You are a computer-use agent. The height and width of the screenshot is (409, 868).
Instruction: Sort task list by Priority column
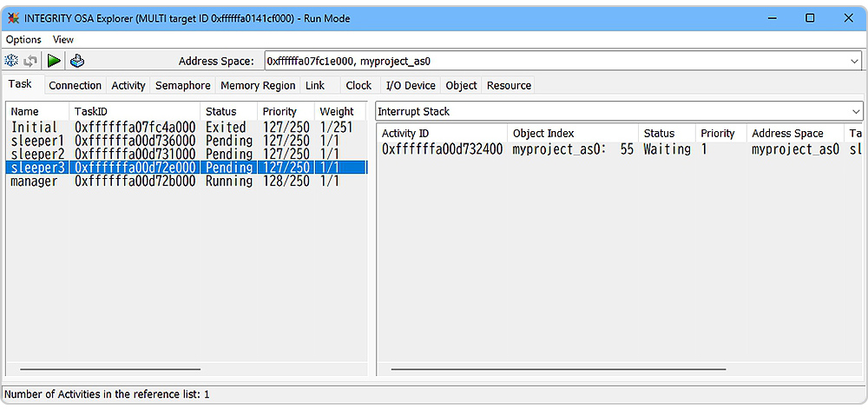tap(286, 111)
